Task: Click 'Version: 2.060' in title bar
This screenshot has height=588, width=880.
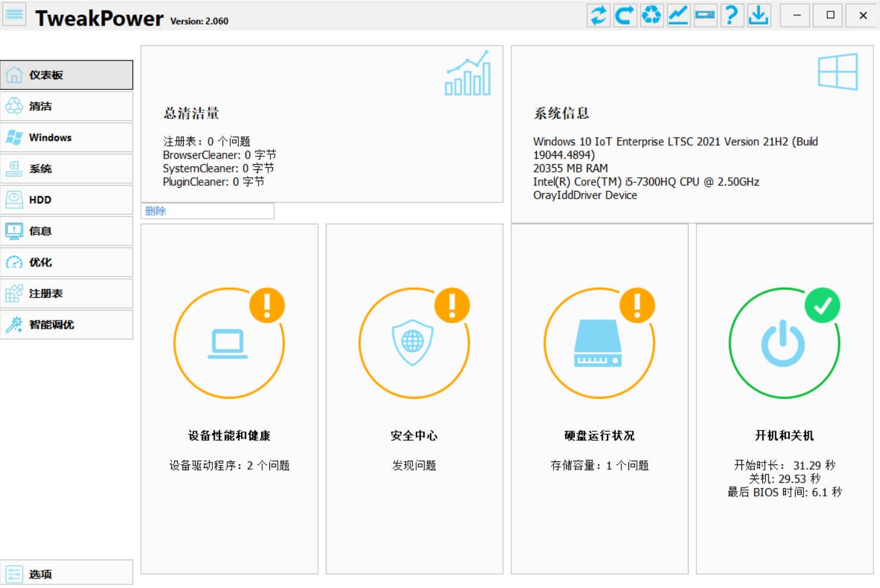Action: coord(199,21)
